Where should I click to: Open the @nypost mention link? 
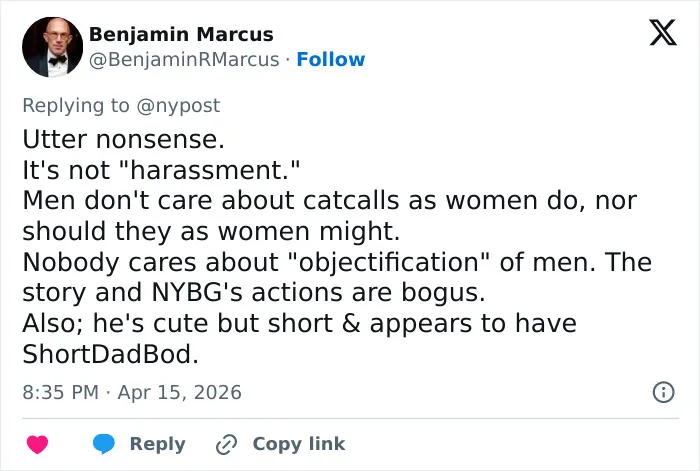(x=178, y=106)
